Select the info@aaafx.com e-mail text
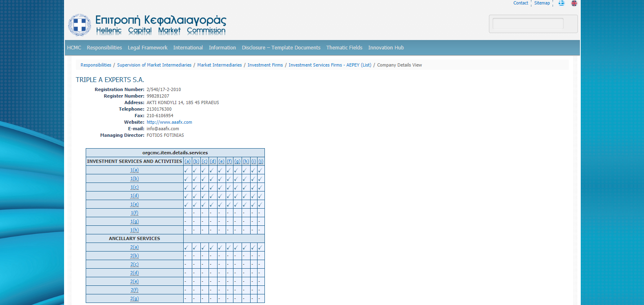The image size is (644, 305). point(163,129)
